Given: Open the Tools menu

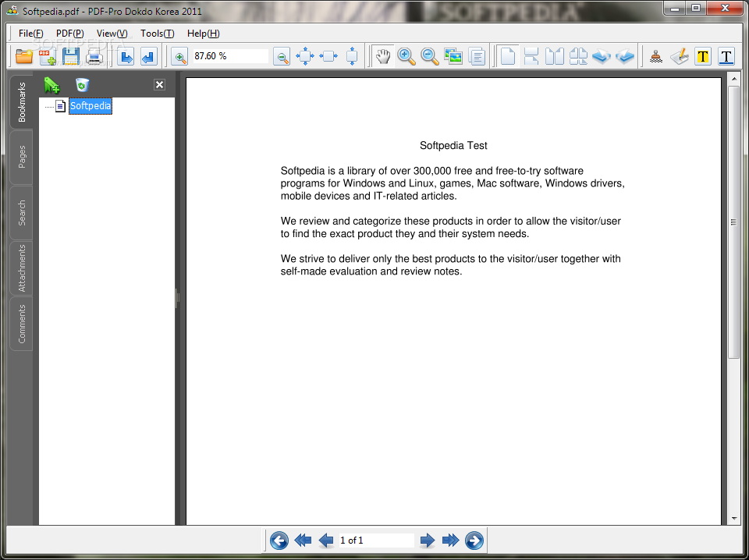Looking at the screenshot, I should click(x=157, y=34).
